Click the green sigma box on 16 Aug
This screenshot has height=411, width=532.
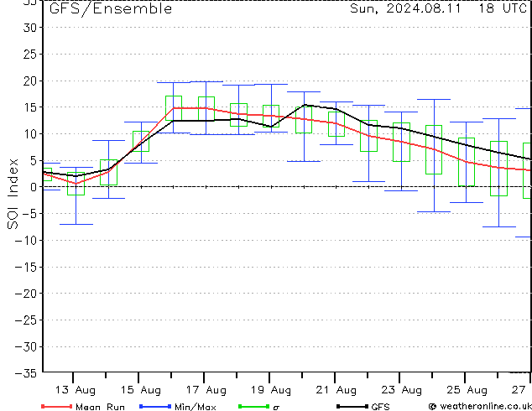(174, 108)
